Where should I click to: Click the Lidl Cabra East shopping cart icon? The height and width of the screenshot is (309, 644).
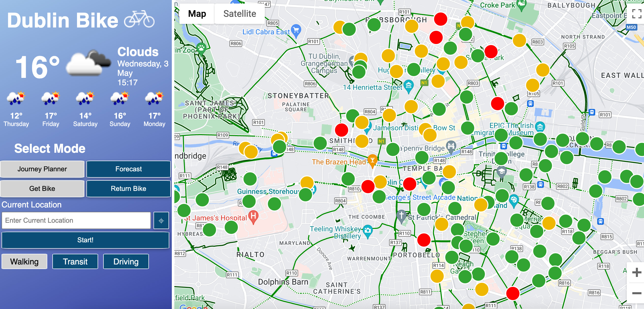296,30
